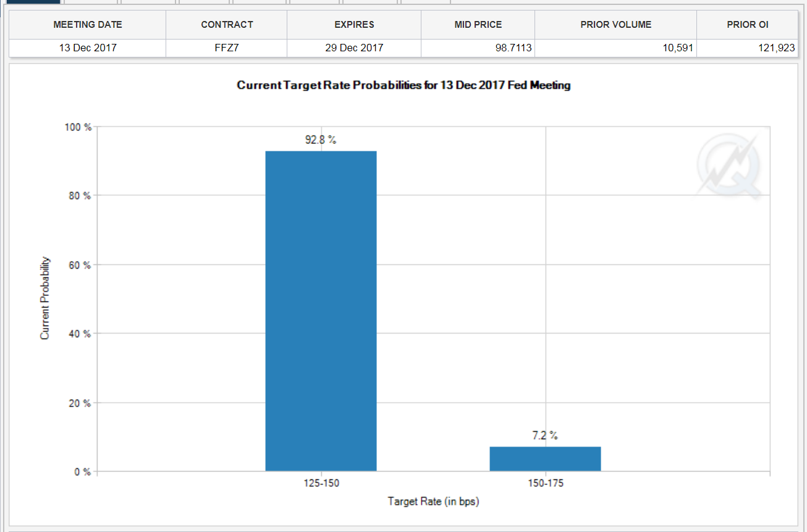
Task: Click the PRIOR VOLUME column header
Action: pos(615,25)
